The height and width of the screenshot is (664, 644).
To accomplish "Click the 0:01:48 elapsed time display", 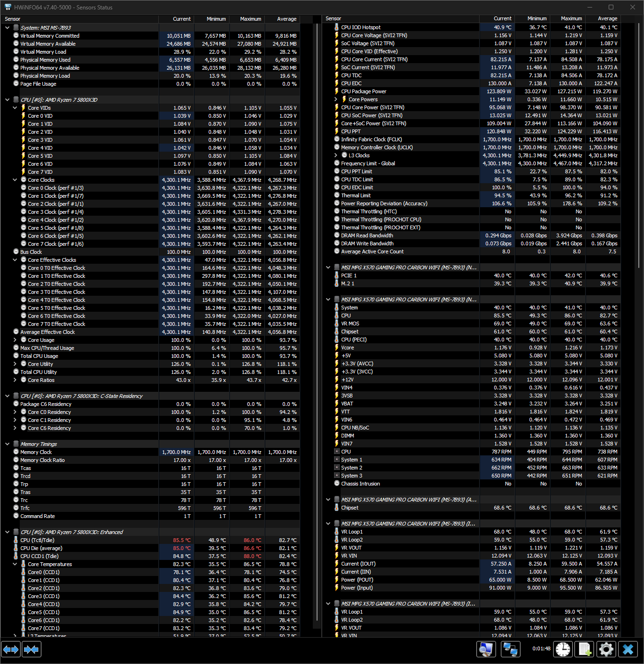I will [541, 648].
